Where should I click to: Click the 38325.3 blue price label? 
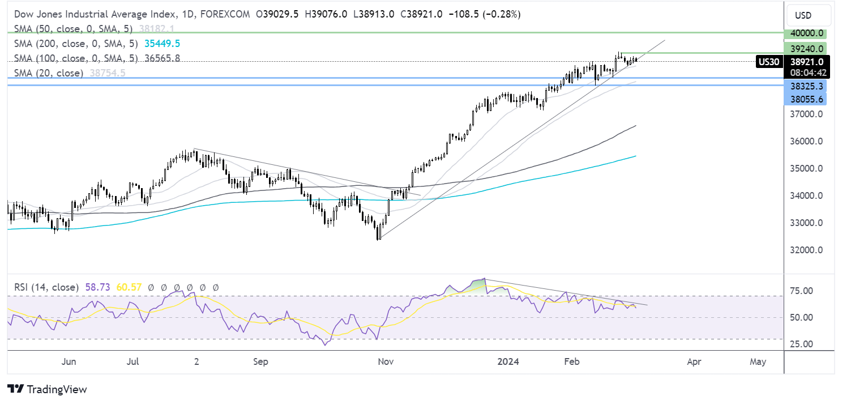tap(805, 86)
